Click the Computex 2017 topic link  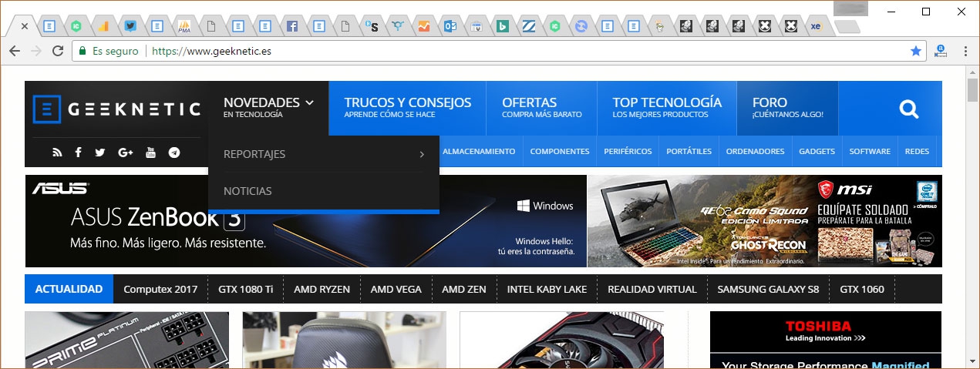160,290
